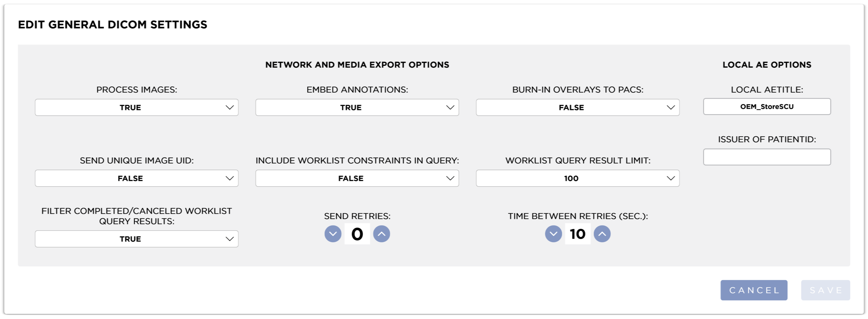Viewport: 868px width, 319px height.
Task: Increase Time Between Retries seconds
Action: [602, 234]
